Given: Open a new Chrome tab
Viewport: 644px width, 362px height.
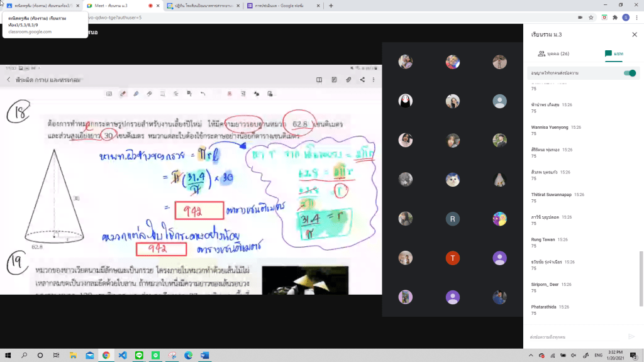Looking at the screenshot, I should [331, 6].
